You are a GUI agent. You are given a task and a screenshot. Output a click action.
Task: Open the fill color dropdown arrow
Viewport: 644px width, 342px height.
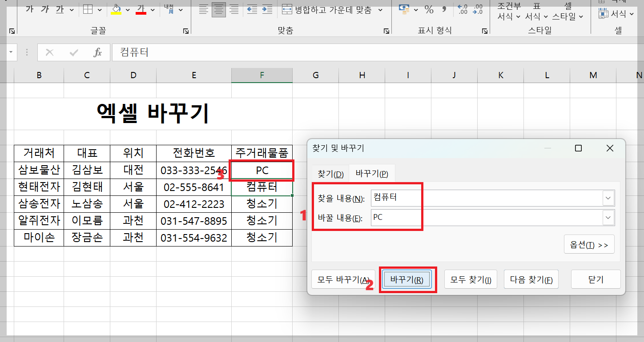click(127, 9)
